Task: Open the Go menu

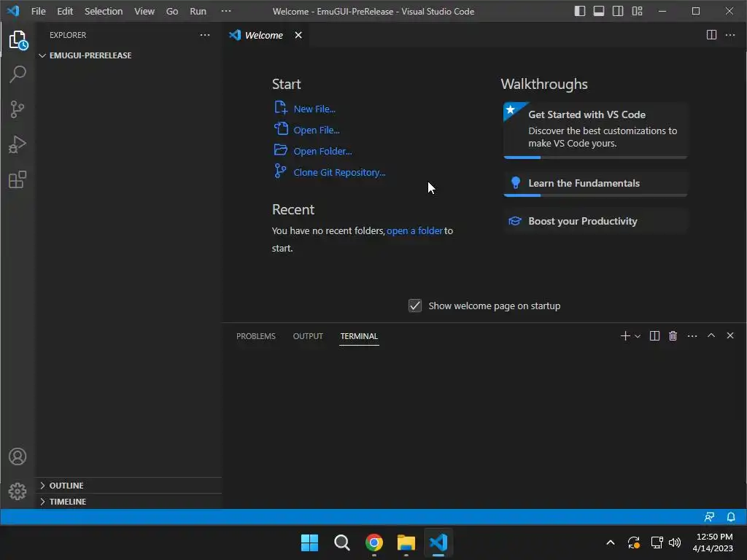Action: click(x=172, y=11)
